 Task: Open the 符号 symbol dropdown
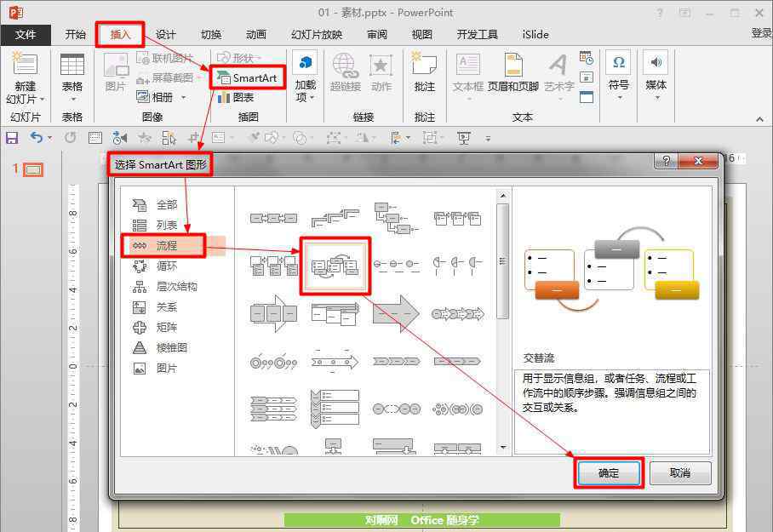(618, 77)
